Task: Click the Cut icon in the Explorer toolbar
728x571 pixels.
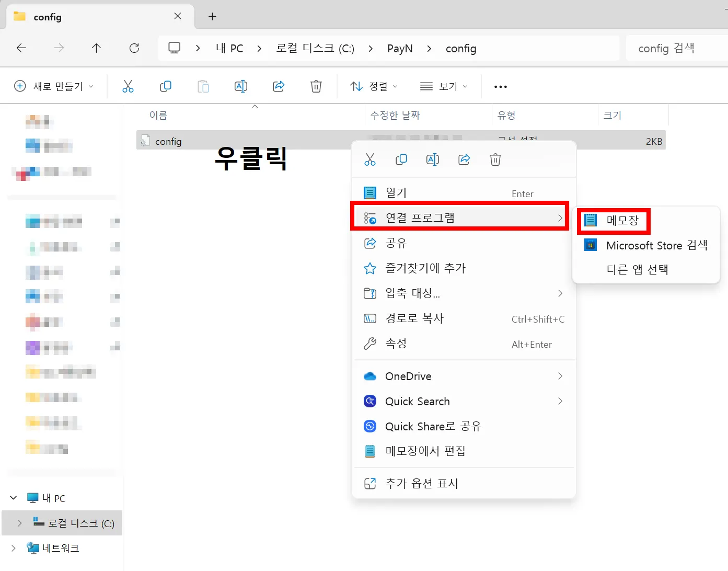Action: 128,86
